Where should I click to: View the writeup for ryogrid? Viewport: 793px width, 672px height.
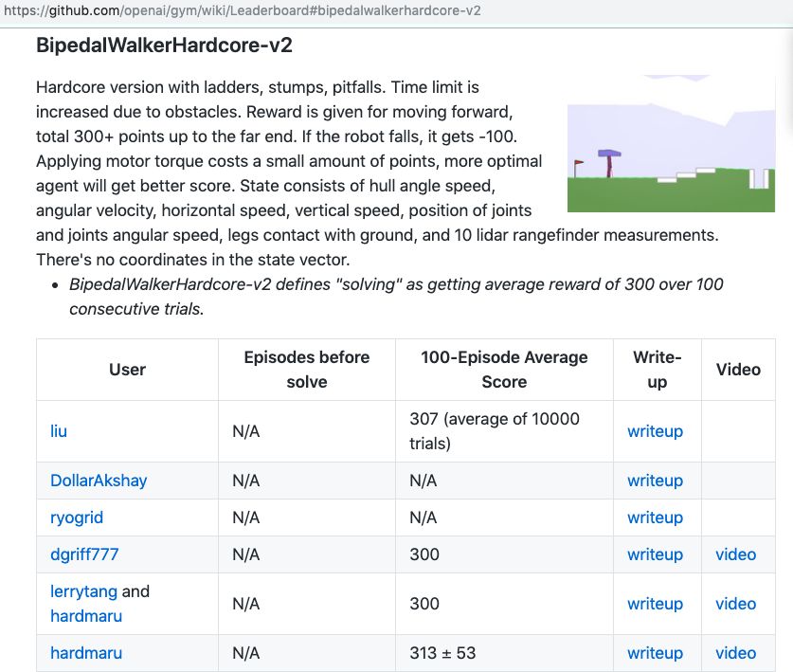click(655, 518)
